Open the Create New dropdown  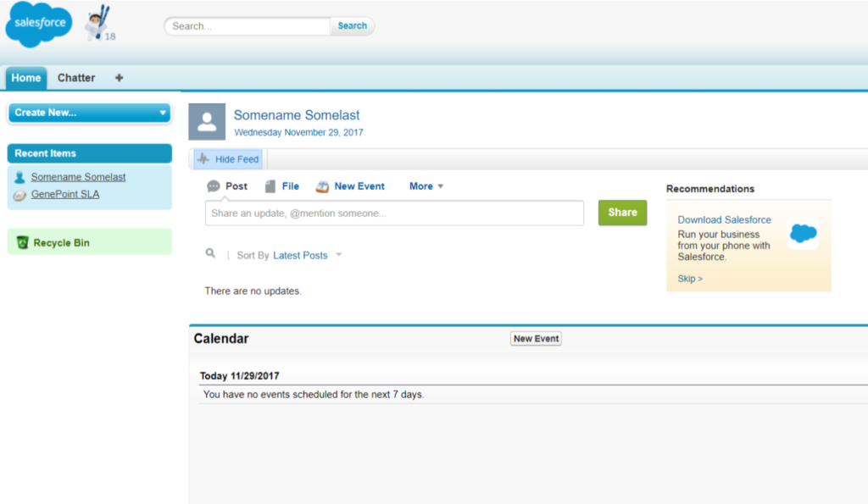coord(88,112)
